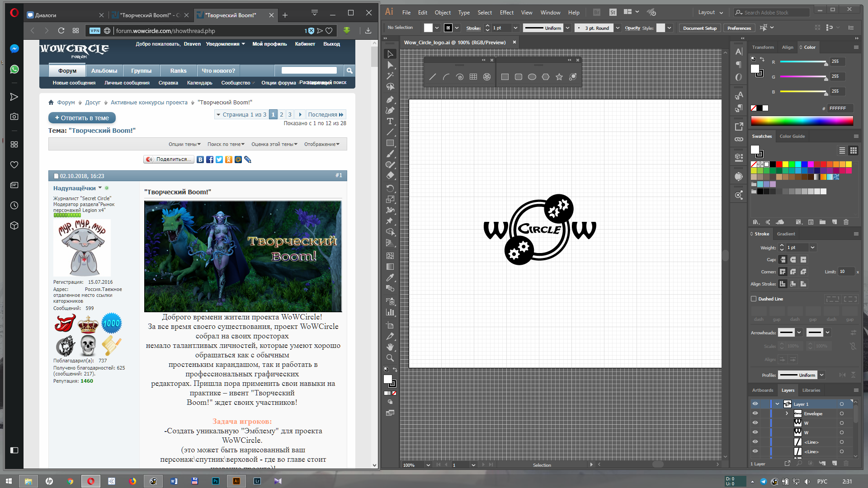Select the Zoom tool in toolbar
The width and height of the screenshot is (868, 488).
390,358
